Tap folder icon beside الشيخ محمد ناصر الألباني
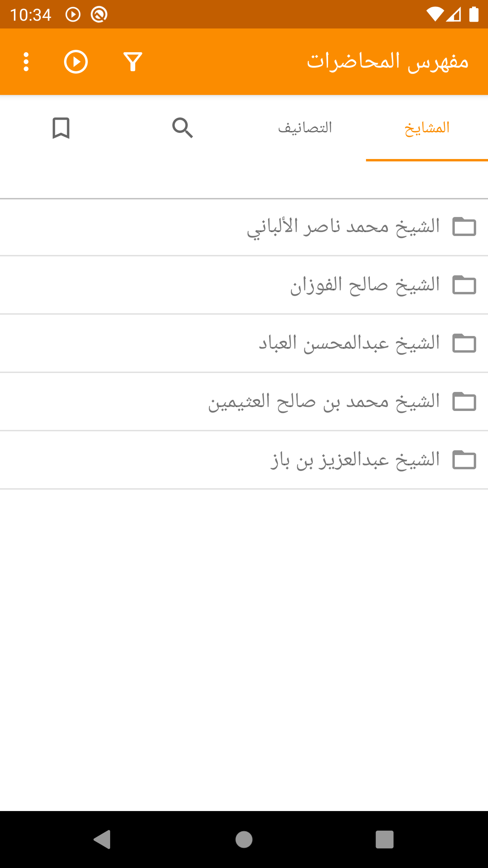The height and width of the screenshot is (868, 488). click(x=464, y=226)
